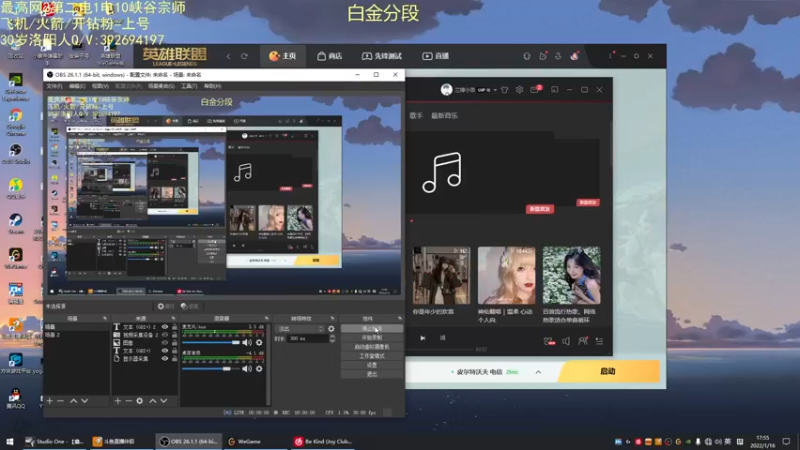
Task: Open music player skin (shirt) icon
Action: pyautogui.click(x=505, y=90)
